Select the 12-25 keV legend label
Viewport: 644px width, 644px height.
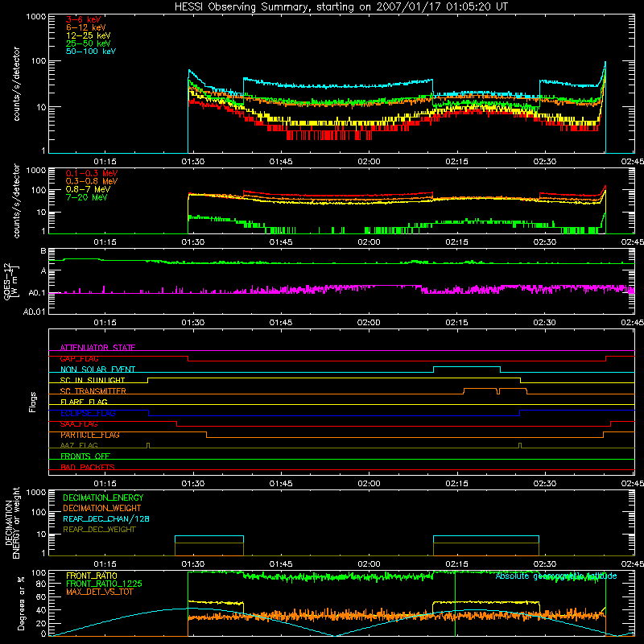89,35
